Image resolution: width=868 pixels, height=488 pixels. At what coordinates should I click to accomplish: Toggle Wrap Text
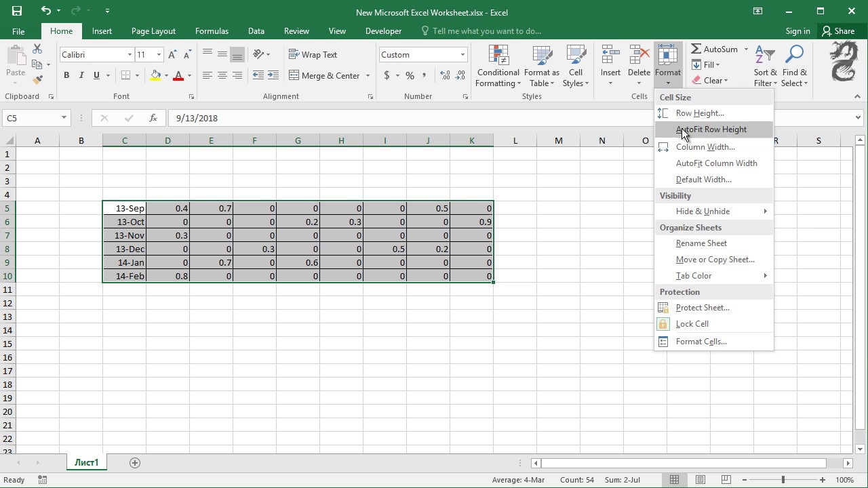[313, 54]
